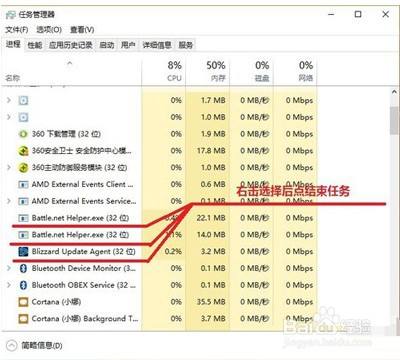
Task: Click icon of Battle.net Helper using 14.0 MB
Action: pos(23,235)
